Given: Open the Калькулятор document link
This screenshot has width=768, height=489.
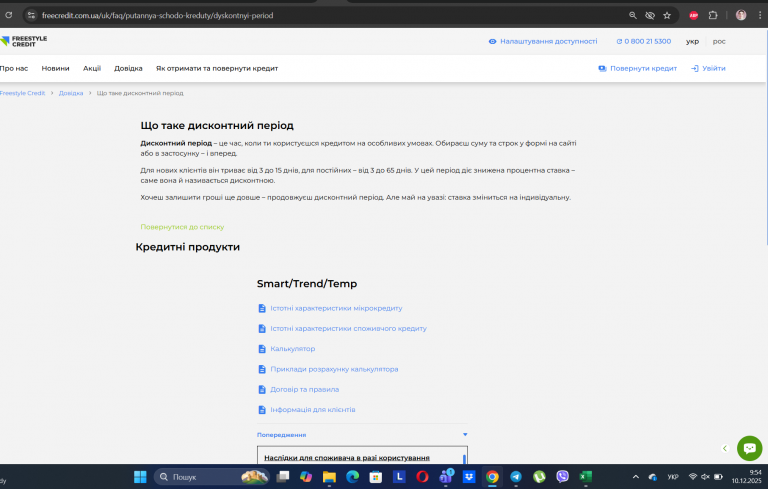Looking at the screenshot, I should (x=292, y=348).
